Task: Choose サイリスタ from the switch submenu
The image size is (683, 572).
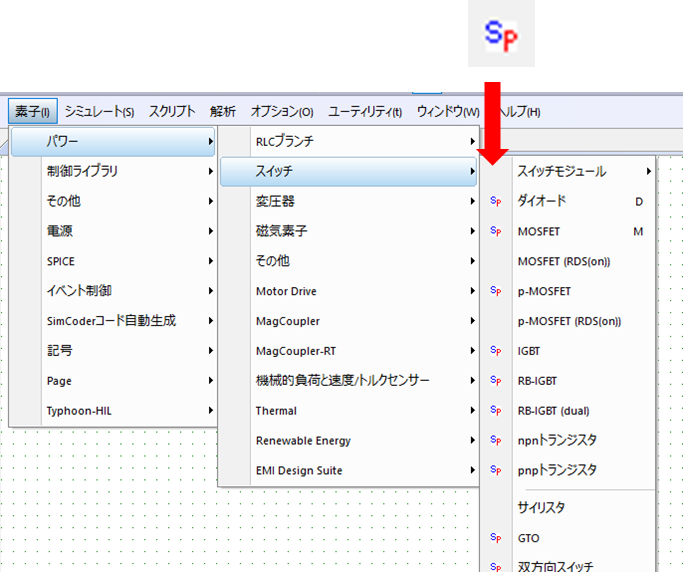Action: tap(541, 508)
